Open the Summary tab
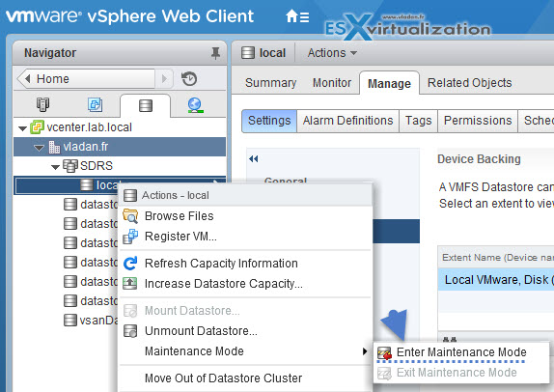Viewport: 554px width, 392px height. (270, 83)
